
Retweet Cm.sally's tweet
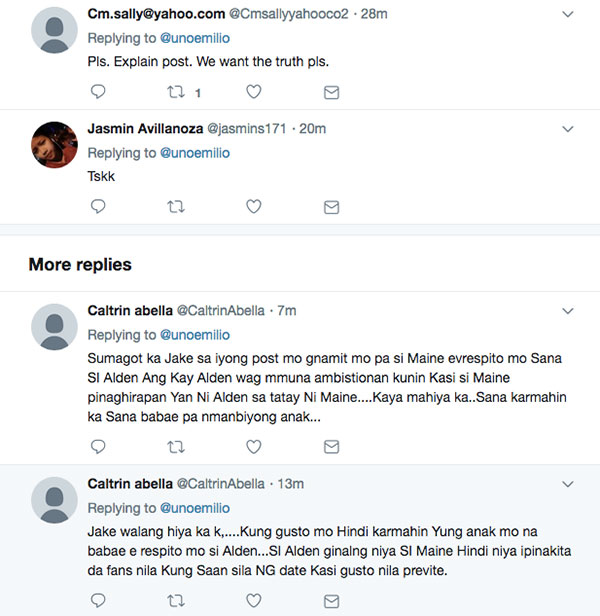(x=176, y=92)
